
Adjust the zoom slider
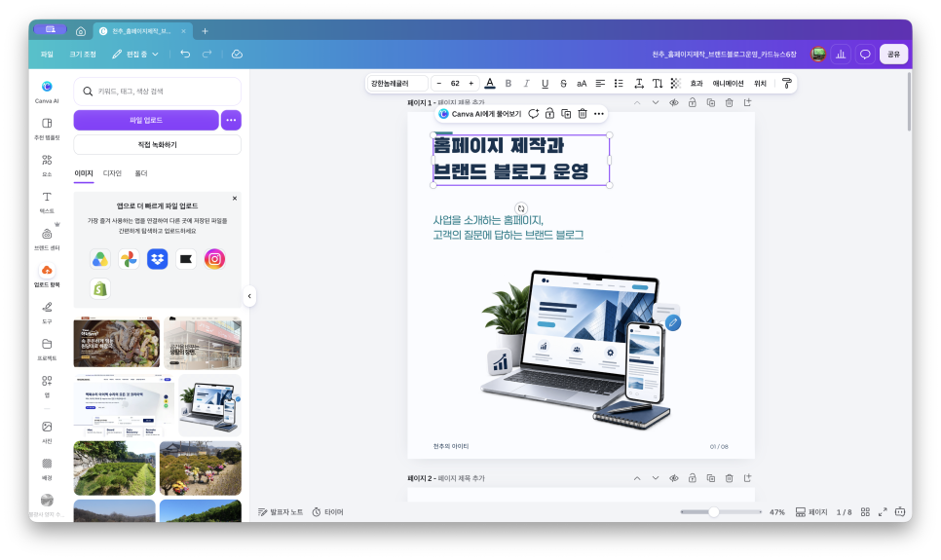pos(714,512)
